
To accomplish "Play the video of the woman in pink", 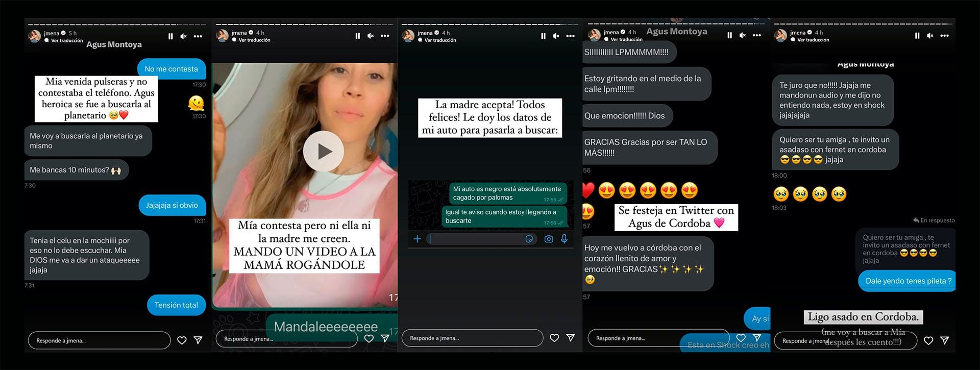I will point(323,151).
